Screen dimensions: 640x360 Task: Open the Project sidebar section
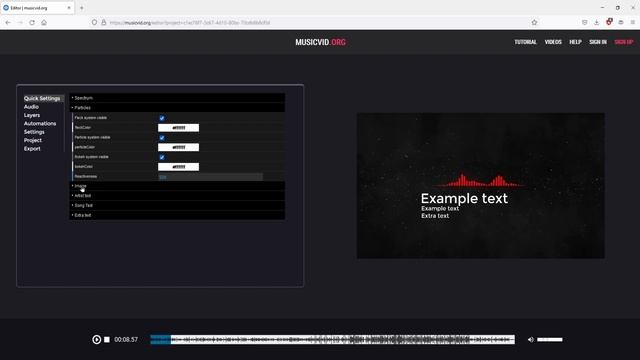(x=33, y=140)
